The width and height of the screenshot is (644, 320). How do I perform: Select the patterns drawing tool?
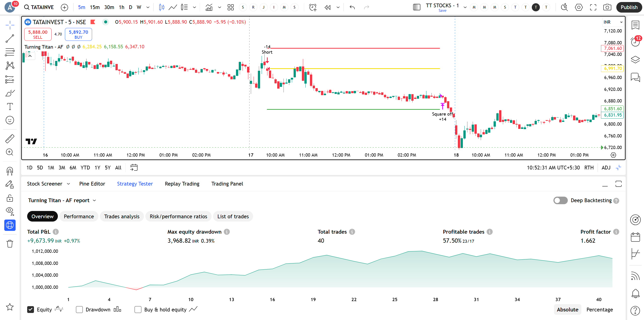(x=10, y=66)
